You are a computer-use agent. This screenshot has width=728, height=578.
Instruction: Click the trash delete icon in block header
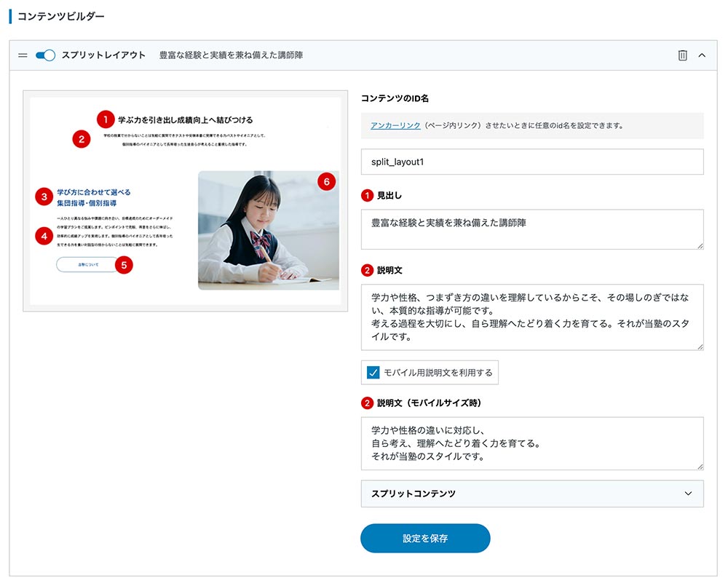682,55
